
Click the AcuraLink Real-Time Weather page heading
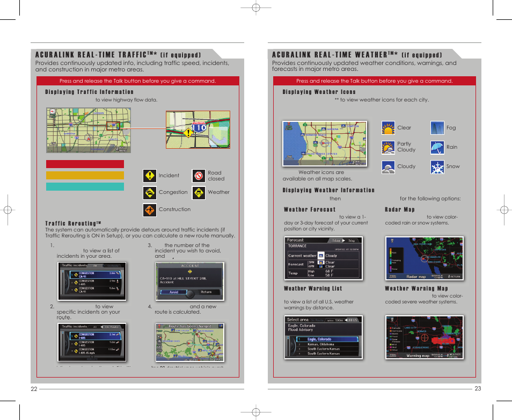point(357,55)
